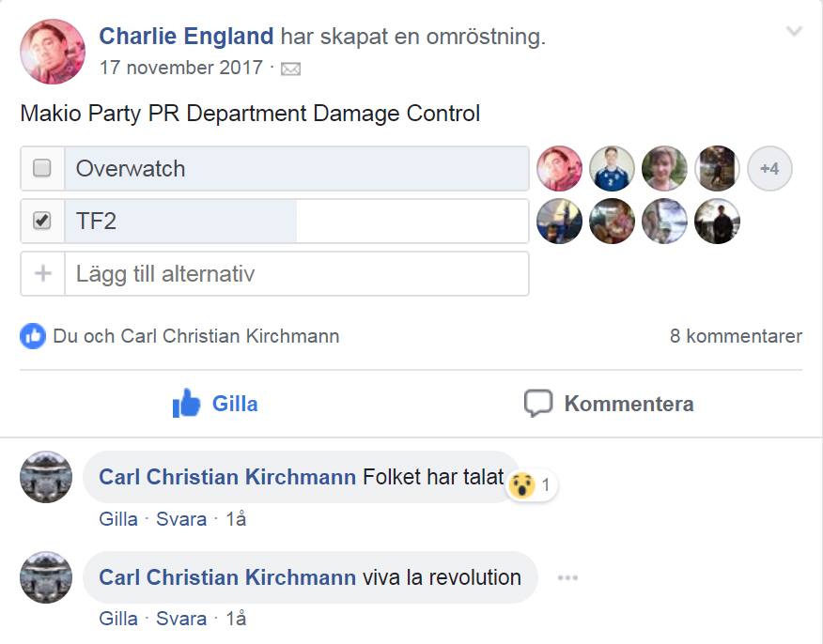Viewport: 823px width, 644px height.
Task: Click the envelope icon beside the date
Action: tap(291, 69)
